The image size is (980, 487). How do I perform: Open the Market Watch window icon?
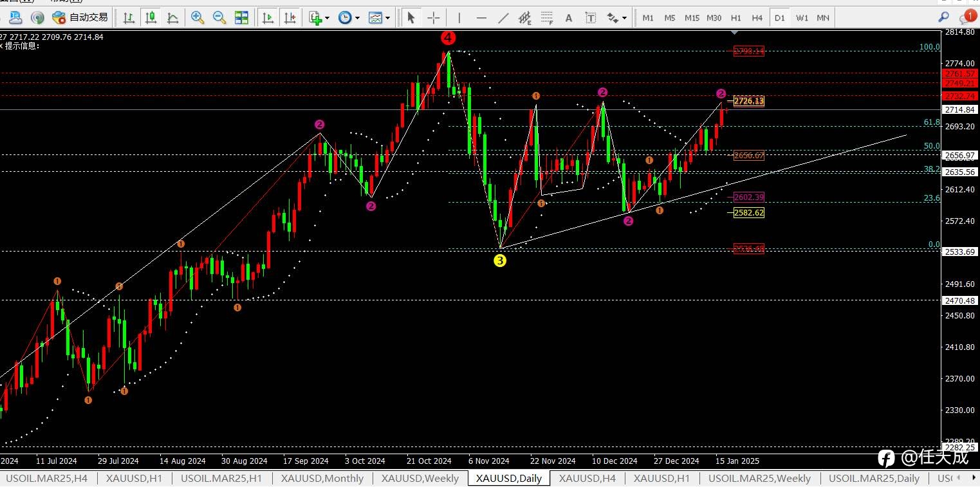(16, 17)
